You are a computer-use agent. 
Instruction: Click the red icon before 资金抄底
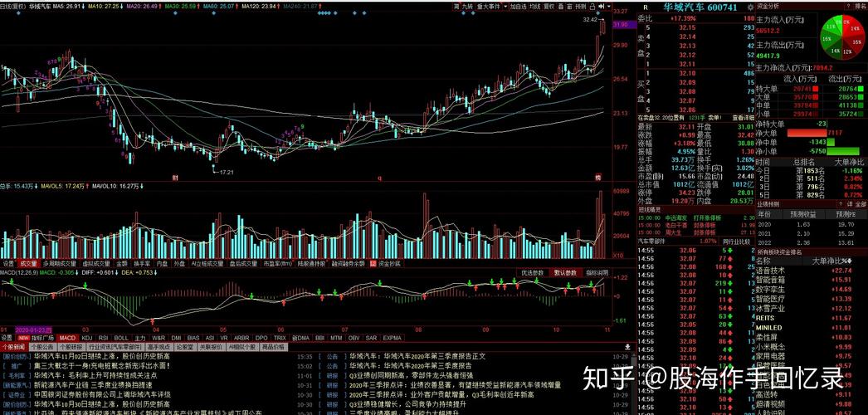373,264
